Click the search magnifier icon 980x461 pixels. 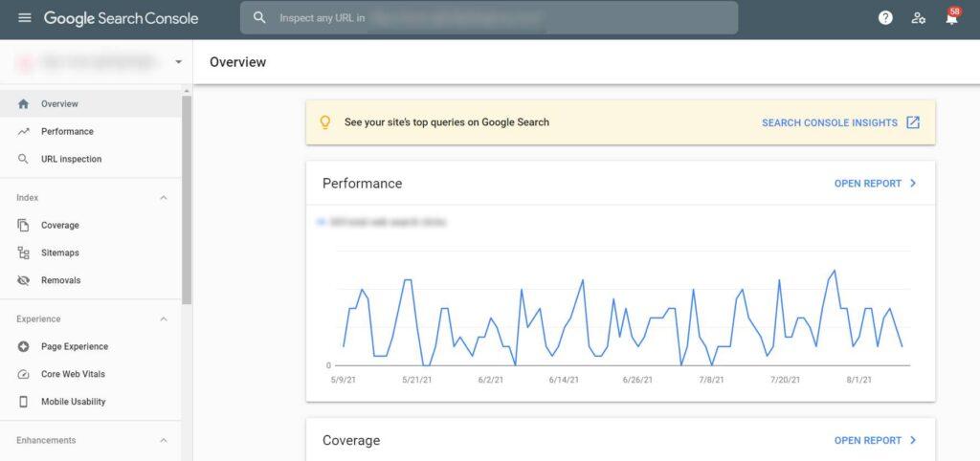pos(259,17)
